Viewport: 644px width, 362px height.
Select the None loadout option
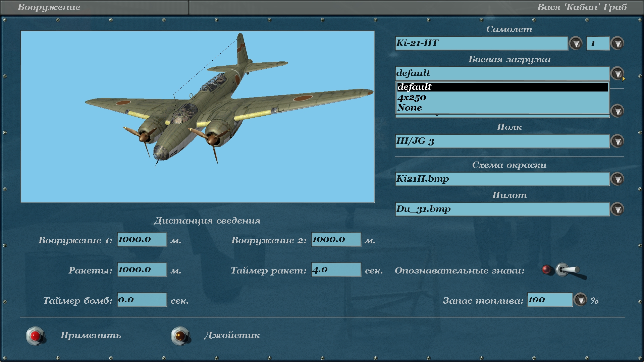coord(410,108)
